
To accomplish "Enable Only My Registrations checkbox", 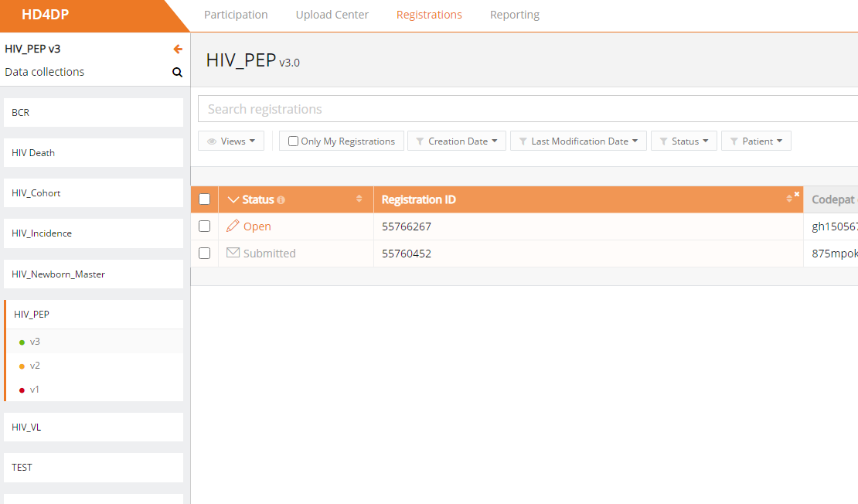I will point(293,141).
